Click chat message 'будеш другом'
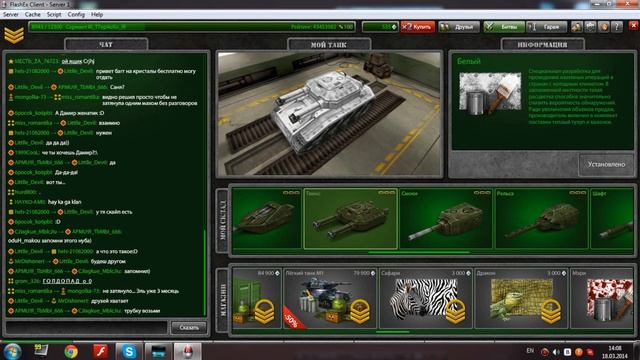 tap(108, 261)
